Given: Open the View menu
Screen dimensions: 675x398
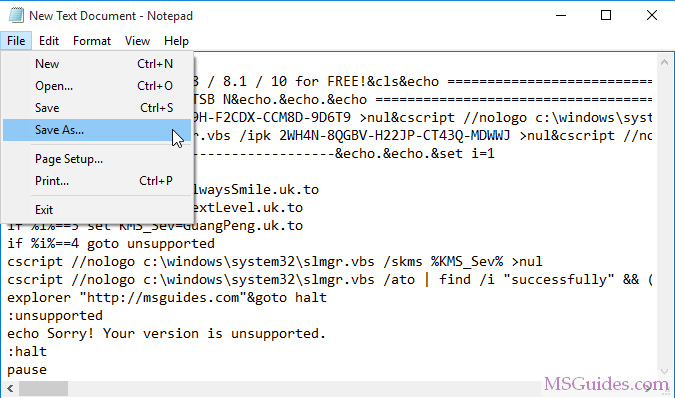Looking at the screenshot, I should coord(137,41).
